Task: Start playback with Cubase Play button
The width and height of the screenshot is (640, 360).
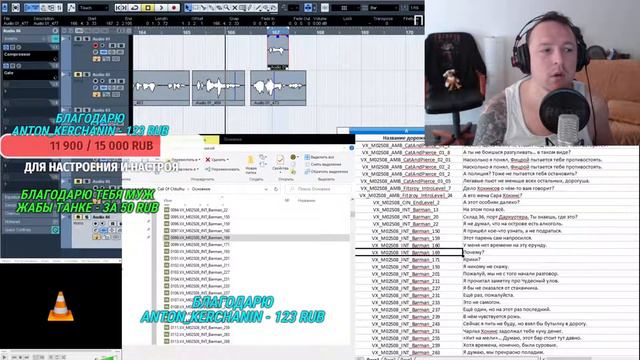Action: coord(161,8)
